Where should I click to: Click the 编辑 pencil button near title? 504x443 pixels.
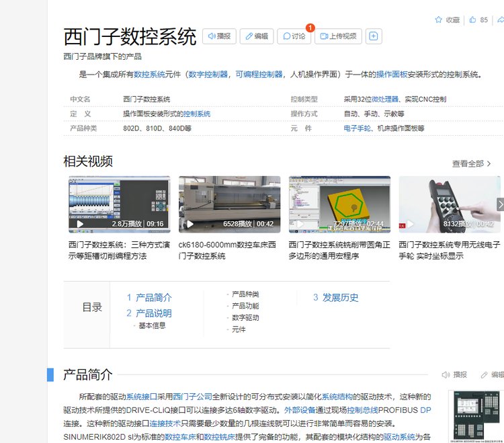tap(256, 36)
